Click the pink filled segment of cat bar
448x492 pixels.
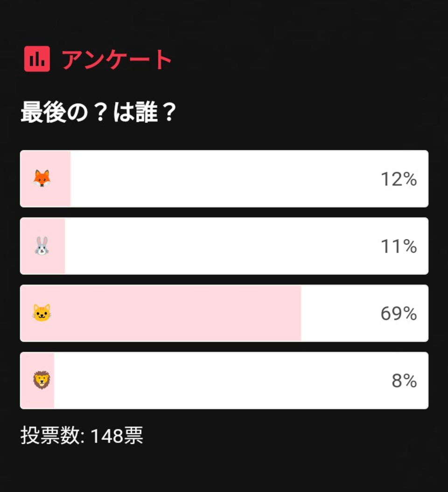[x=161, y=313]
